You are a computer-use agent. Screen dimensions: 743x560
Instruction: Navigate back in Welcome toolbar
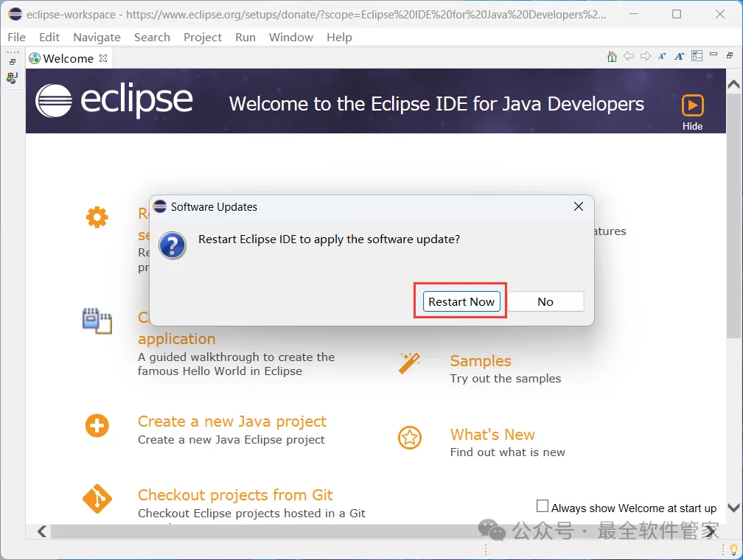click(x=629, y=57)
